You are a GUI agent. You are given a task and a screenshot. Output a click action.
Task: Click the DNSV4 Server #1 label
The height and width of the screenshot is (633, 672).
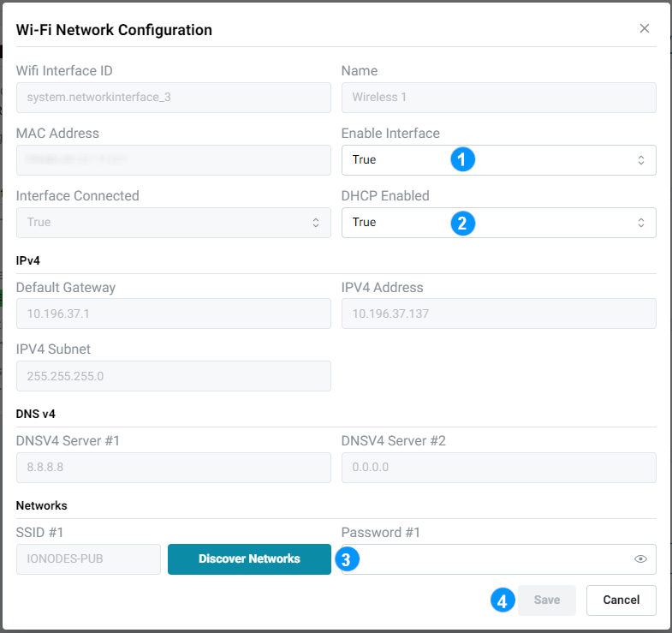pyautogui.click(x=68, y=440)
